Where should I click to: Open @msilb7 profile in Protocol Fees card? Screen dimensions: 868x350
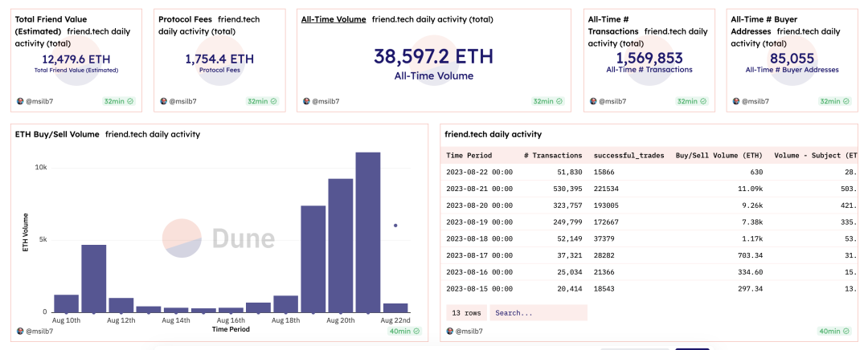182,102
